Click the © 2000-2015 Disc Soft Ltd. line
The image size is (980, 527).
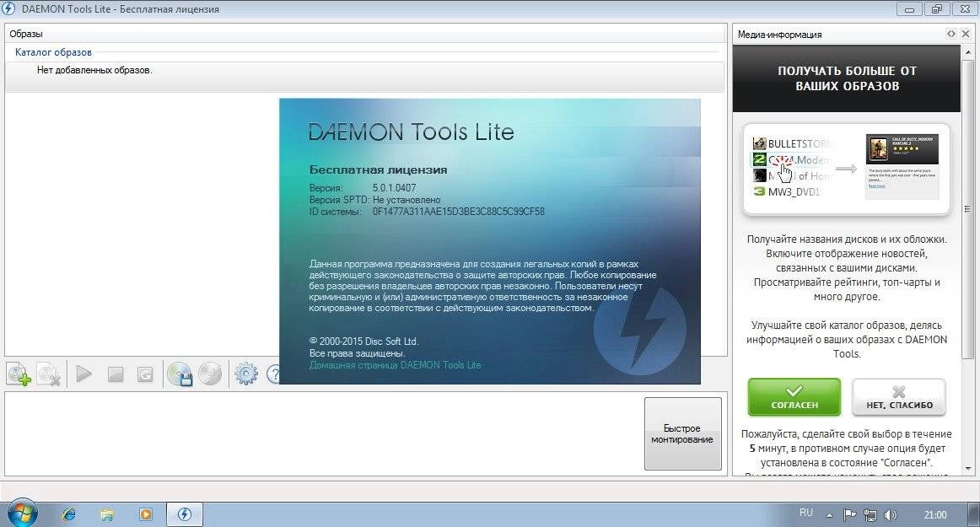click(x=363, y=341)
